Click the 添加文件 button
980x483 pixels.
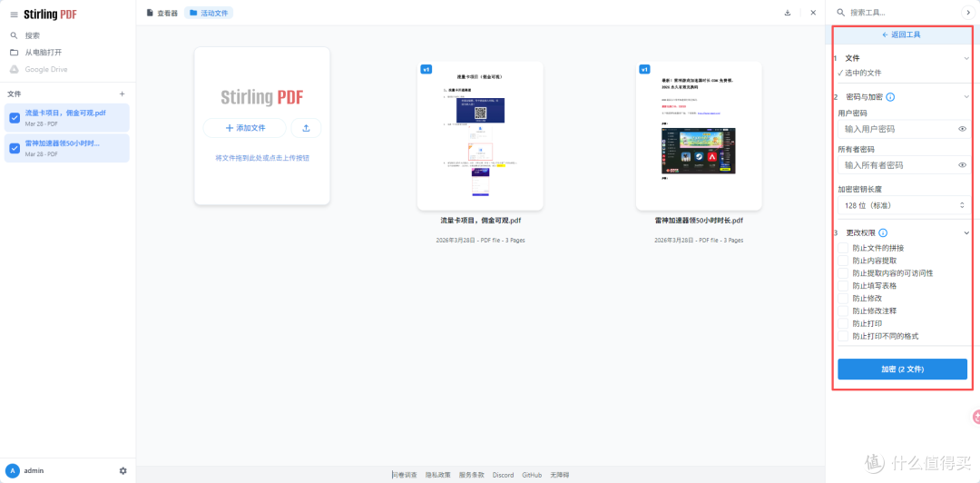pos(244,128)
